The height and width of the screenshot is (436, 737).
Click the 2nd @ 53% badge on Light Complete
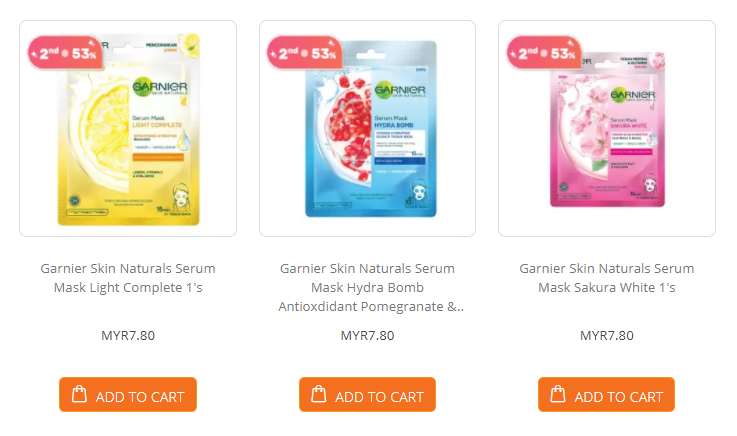64,53
